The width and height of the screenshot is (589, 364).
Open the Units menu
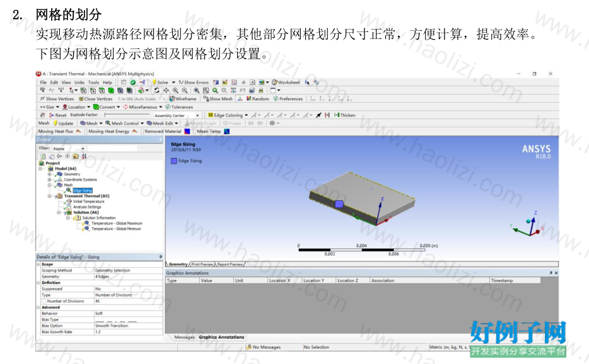[x=79, y=82]
